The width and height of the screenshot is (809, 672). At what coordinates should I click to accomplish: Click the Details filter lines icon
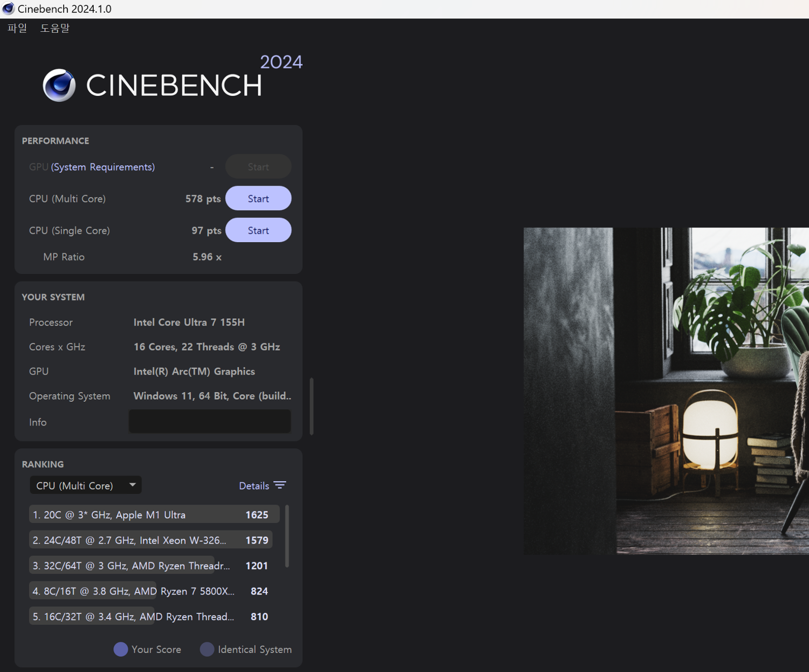(x=280, y=485)
